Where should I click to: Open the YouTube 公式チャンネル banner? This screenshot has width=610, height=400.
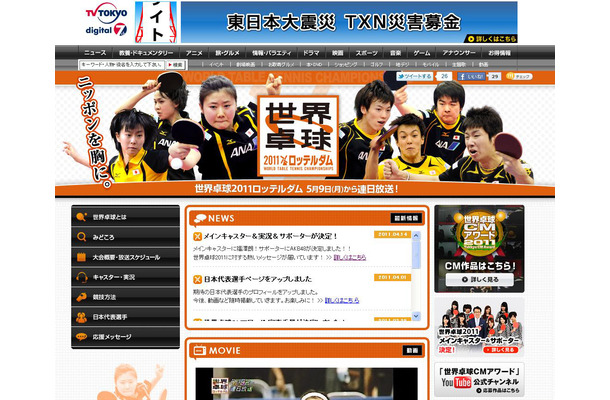tap(479, 379)
